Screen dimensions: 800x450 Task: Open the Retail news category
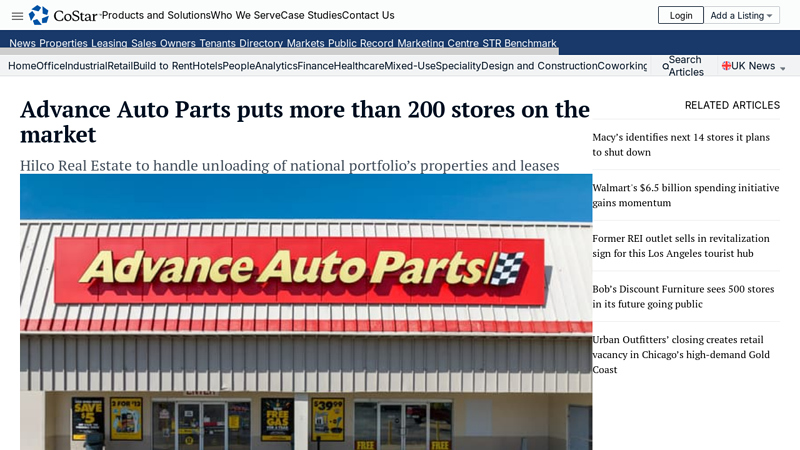(x=120, y=66)
